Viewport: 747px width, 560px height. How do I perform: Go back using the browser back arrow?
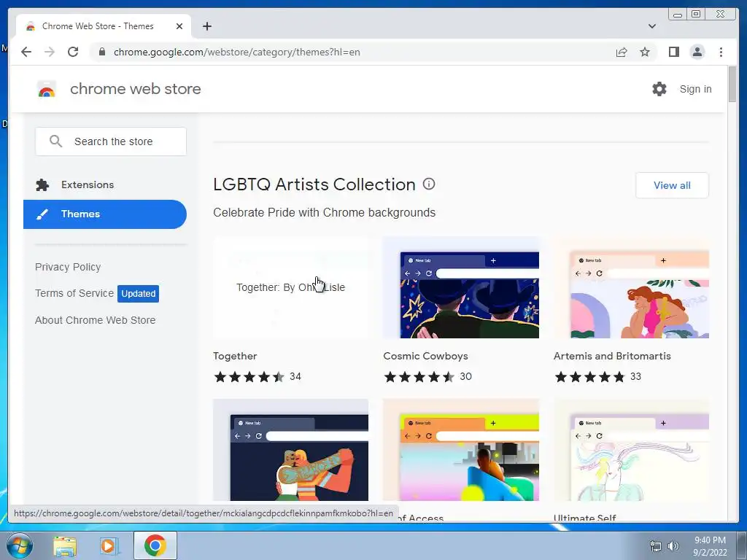pos(26,52)
